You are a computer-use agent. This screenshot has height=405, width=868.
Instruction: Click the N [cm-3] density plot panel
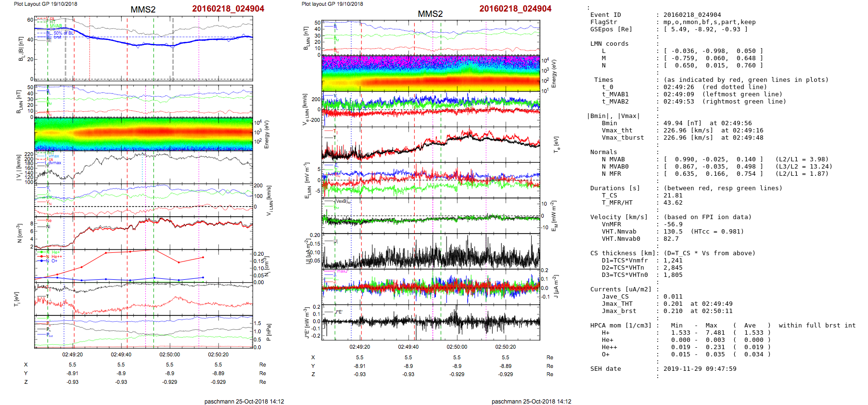tap(143, 233)
